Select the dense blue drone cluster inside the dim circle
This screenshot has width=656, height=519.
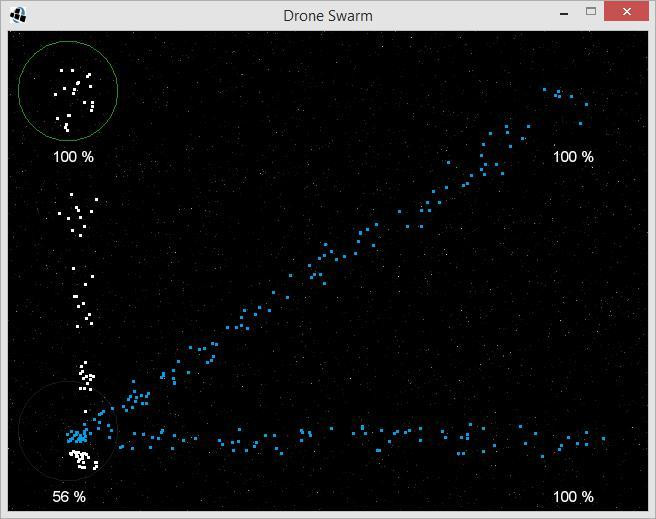point(77,437)
